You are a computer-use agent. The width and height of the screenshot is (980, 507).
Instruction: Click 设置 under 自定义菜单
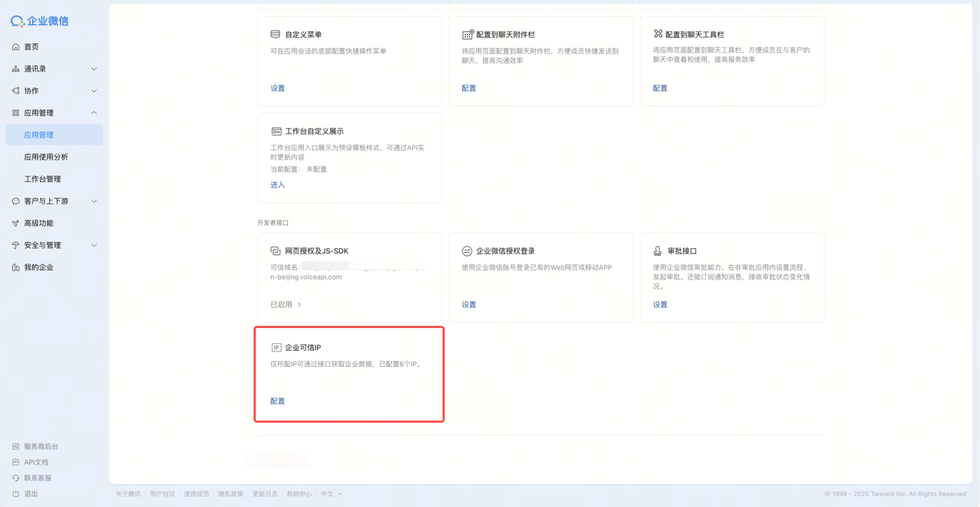pos(277,89)
